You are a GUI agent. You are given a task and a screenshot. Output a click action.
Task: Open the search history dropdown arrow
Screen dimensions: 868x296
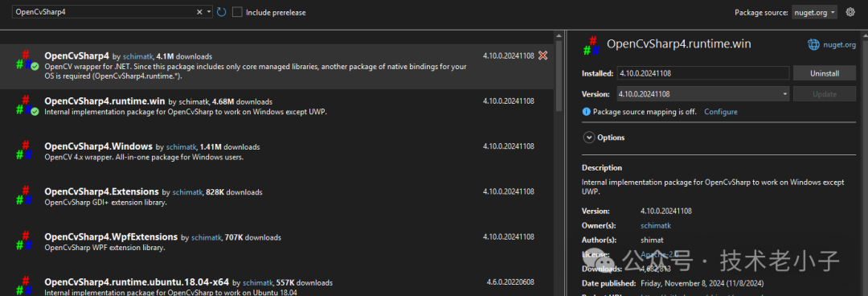point(209,12)
